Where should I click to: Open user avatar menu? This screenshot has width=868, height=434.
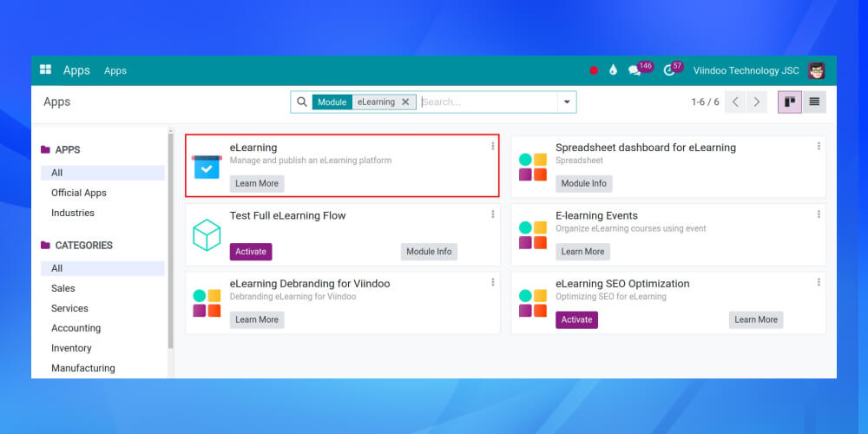coord(816,70)
